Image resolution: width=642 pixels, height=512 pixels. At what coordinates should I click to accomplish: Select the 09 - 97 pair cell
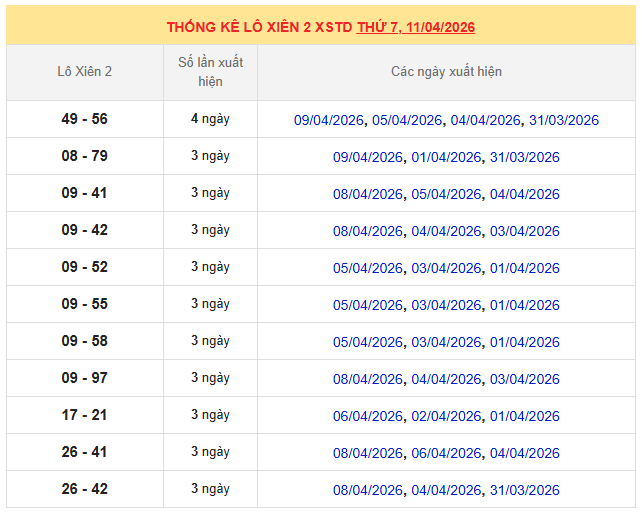pos(85,378)
